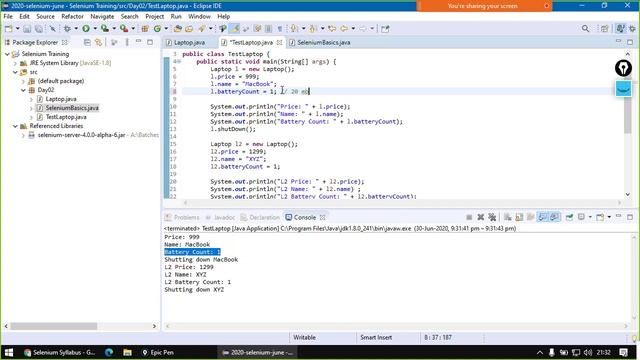Select SeleniumBasics.java in Package Explorer
640x360 pixels.
[72, 108]
